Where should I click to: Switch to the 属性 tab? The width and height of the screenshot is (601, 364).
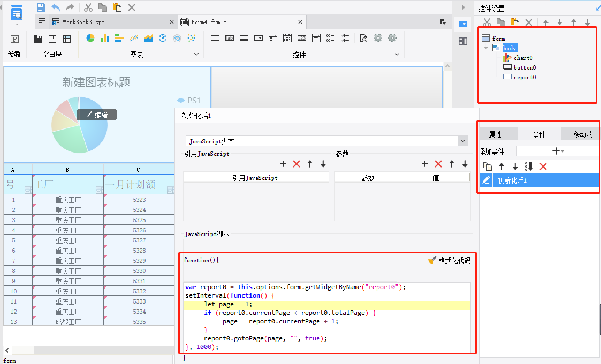(495, 134)
